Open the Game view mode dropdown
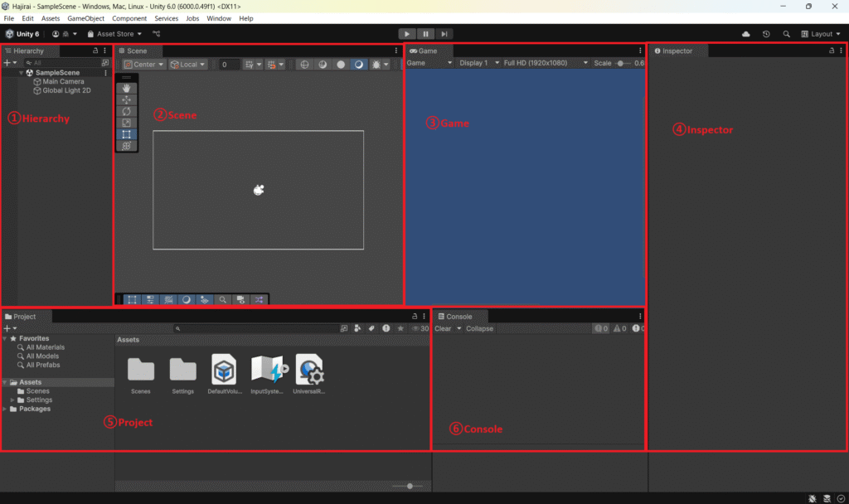This screenshot has height=504, width=849. (429, 63)
